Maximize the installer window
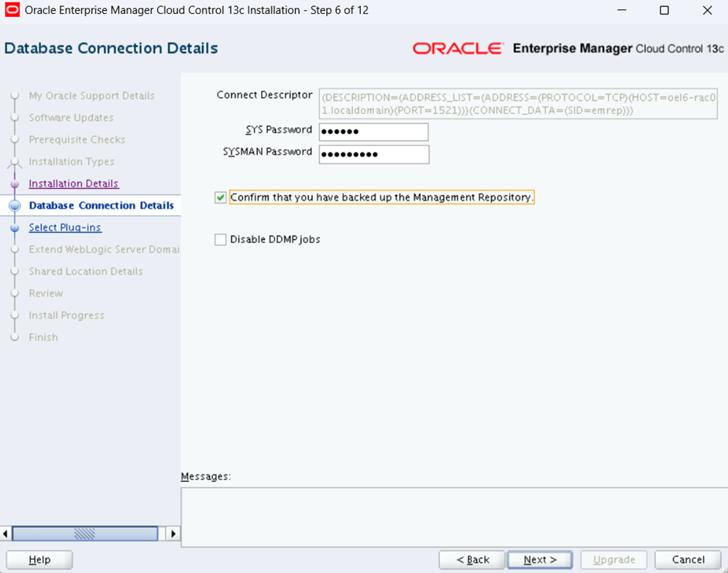The width and height of the screenshot is (728, 573). click(x=664, y=11)
